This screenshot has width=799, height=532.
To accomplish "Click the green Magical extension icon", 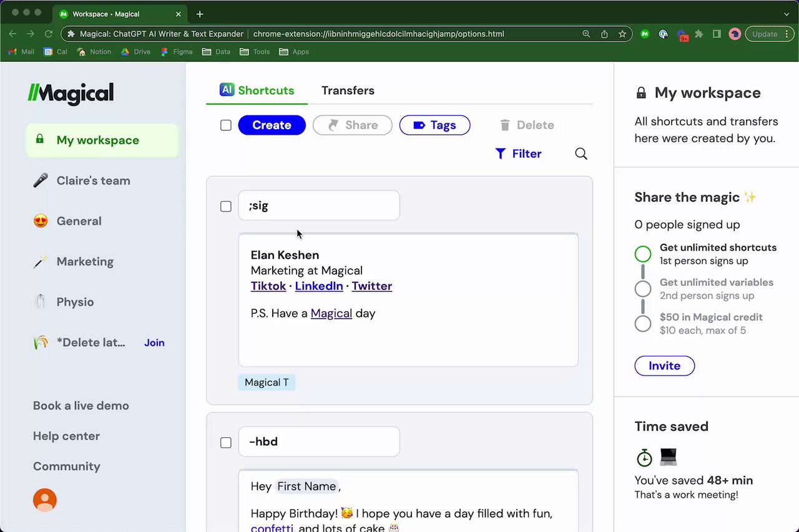I will tap(645, 34).
